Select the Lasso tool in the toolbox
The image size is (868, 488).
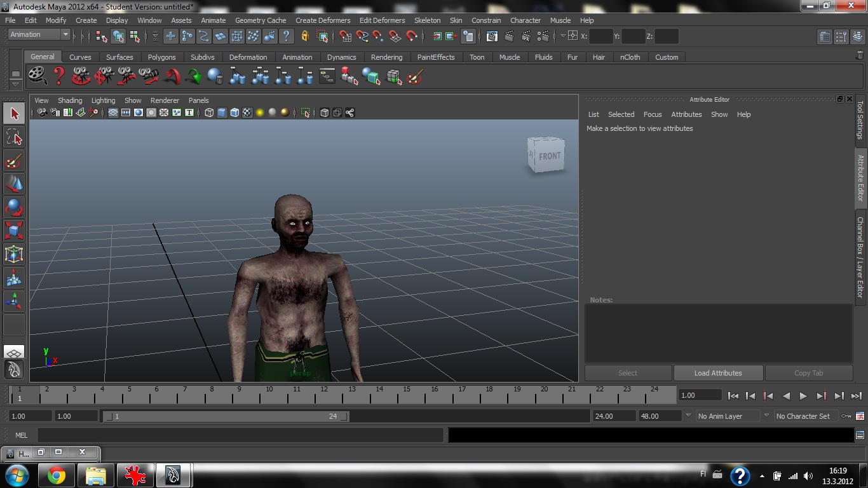point(14,137)
